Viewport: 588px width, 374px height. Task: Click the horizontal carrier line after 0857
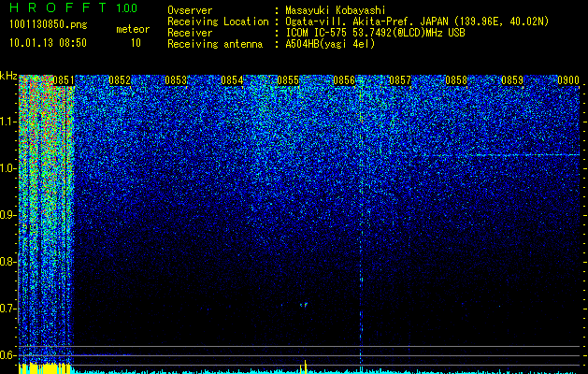pyautogui.click(x=499, y=155)
